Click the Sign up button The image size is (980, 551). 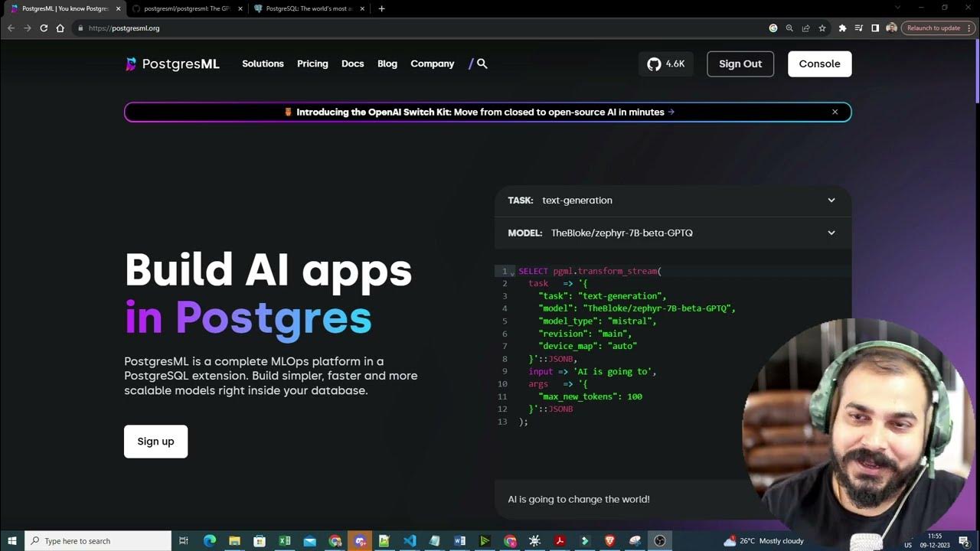pyautogui.click(x=155, y=442)
